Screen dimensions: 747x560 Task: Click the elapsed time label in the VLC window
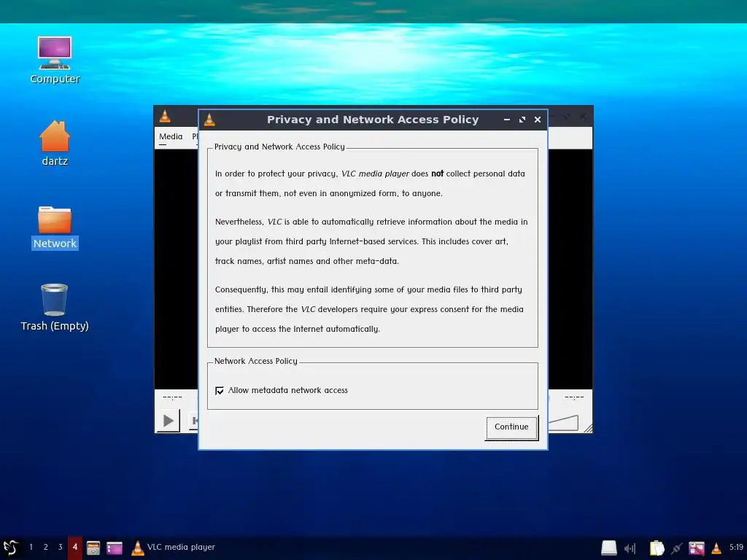[172, 397]
